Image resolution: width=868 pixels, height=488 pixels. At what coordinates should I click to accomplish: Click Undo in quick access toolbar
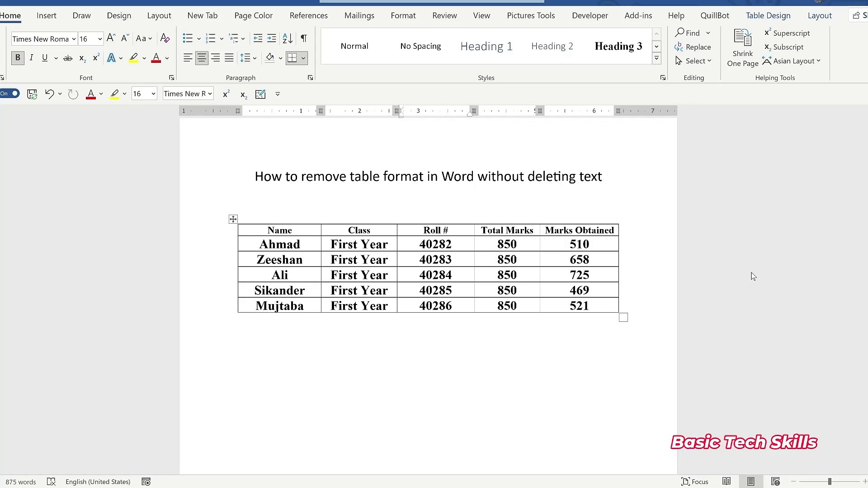(49, 94)
